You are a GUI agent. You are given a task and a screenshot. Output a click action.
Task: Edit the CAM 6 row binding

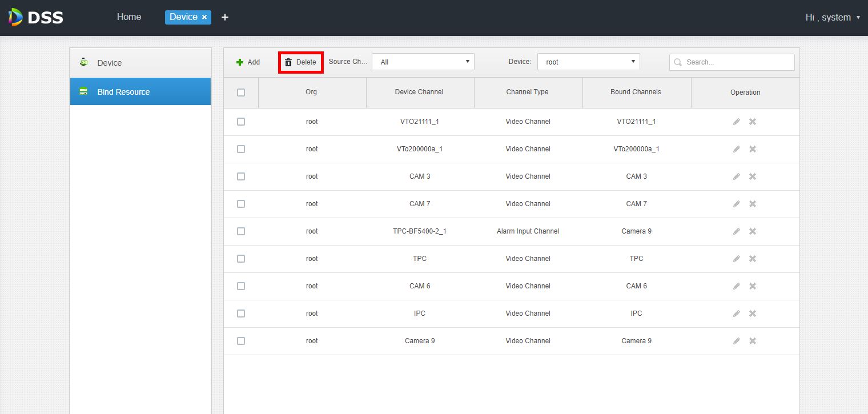click(737, 286)
